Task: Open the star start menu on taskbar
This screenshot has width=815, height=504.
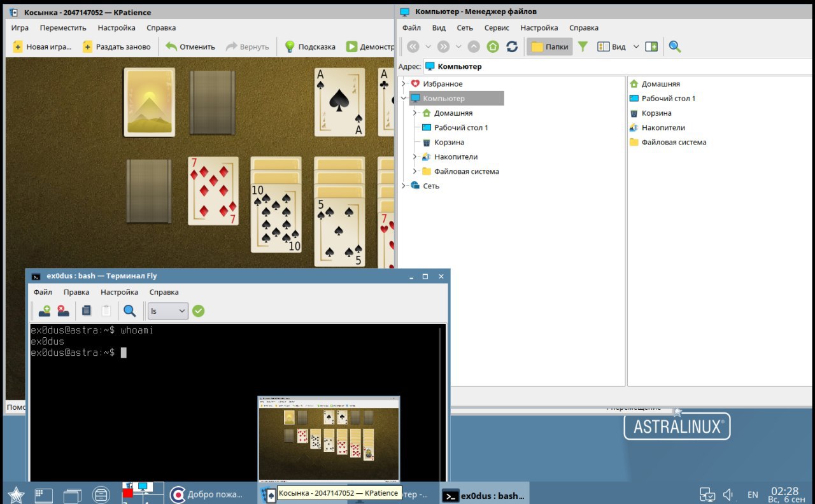Action: click(x=16, y=494)
